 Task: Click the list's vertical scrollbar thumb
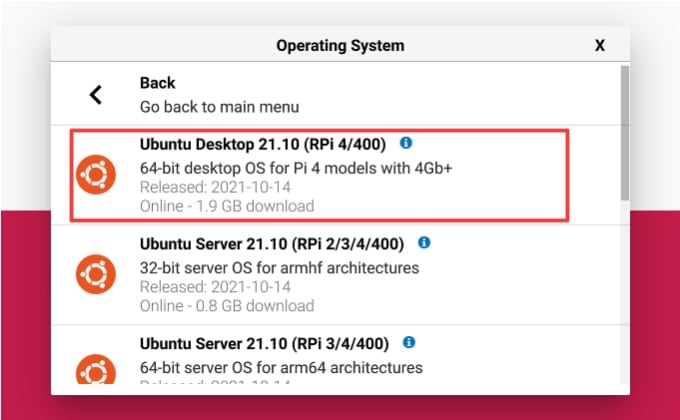click(x=625, y=133)
